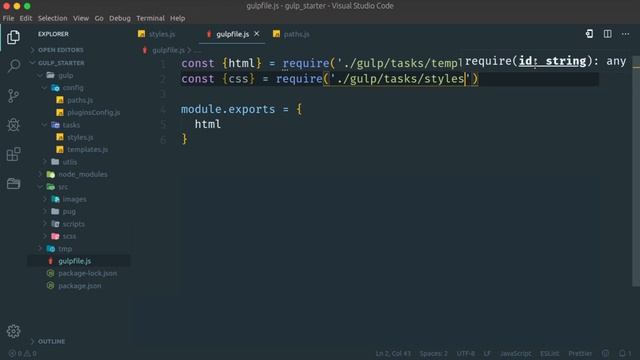Show errors and warnings count in status bar
Screen dimensions: 640x360
tap(23, 353)
